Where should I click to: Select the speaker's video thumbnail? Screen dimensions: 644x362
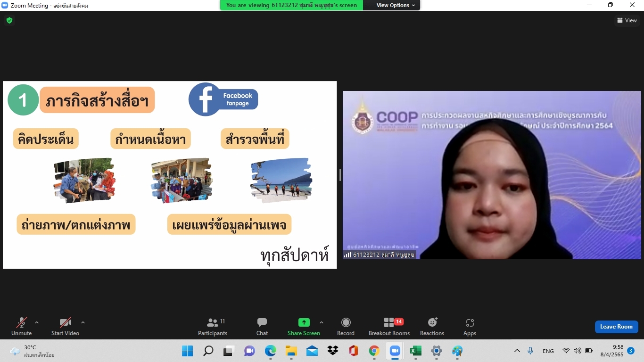point(492,175)
